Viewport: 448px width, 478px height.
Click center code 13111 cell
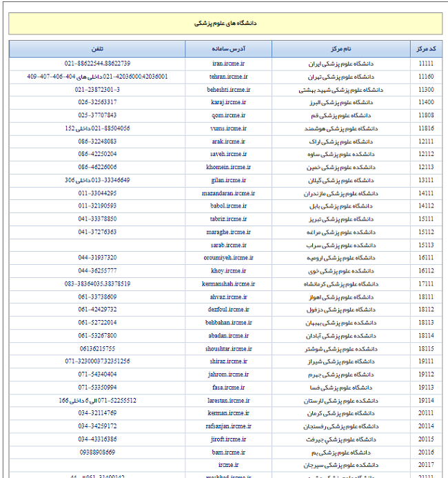(426, 180)
